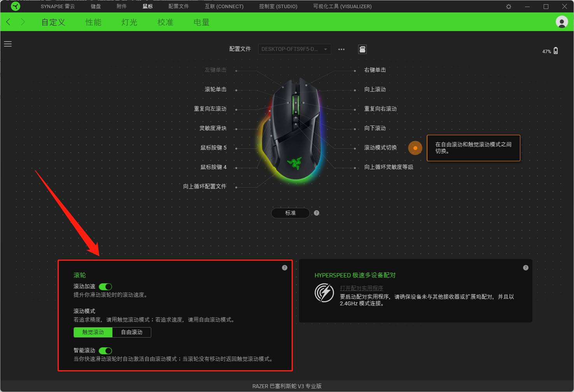Viewport: 574px width, 392px height.
Task: Select the 自定义 sub-tab
Action: click(x=54, y=22)
